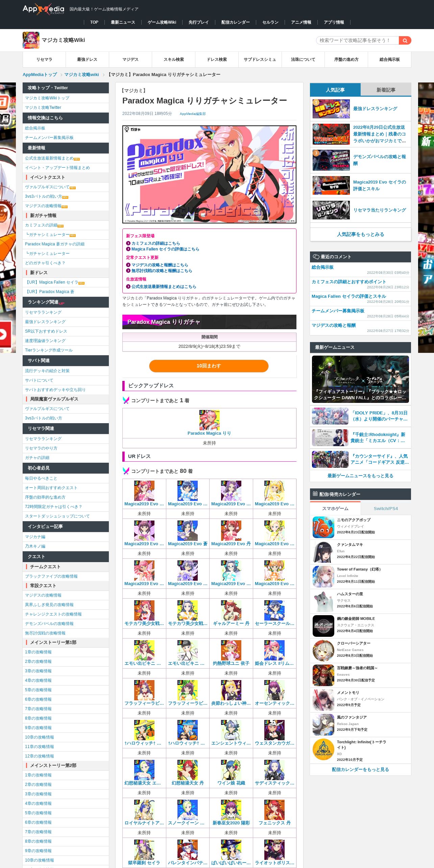The image size is (434, 868).
Task: Open 最新ニュース in top menu
Action: point(123,22)
